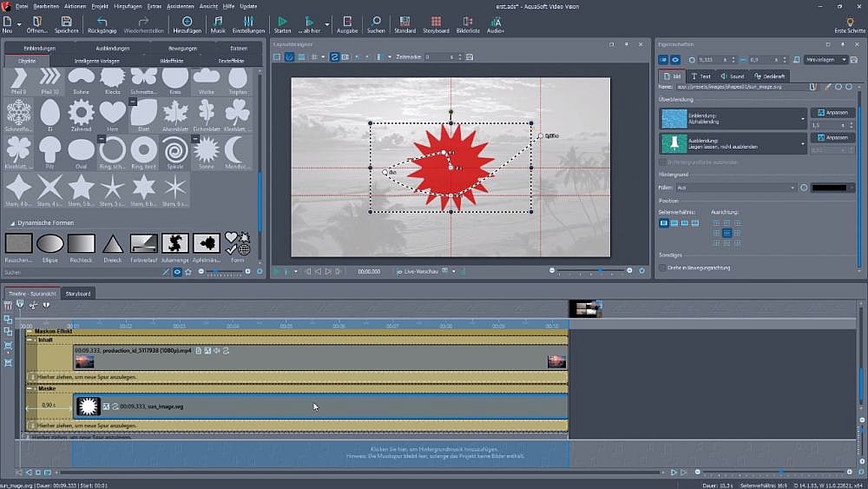Click the Speichern save icon
868x489 pixels.
[66, 21]
